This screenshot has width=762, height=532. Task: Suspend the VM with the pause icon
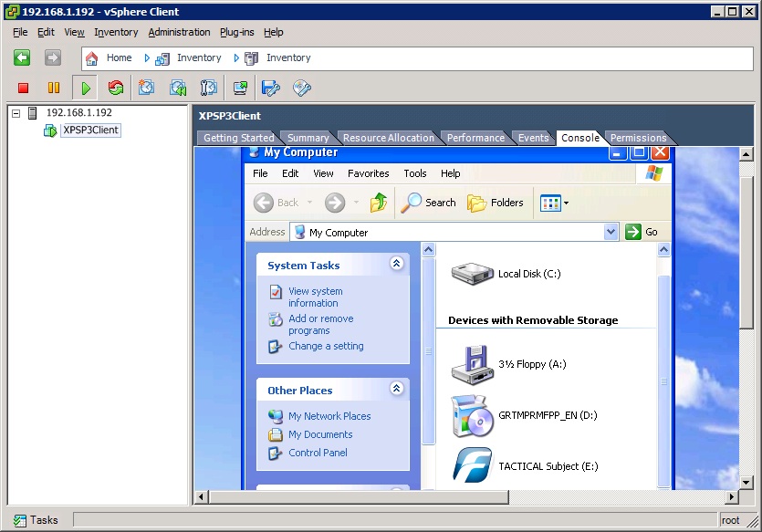[x=54, y=88]
